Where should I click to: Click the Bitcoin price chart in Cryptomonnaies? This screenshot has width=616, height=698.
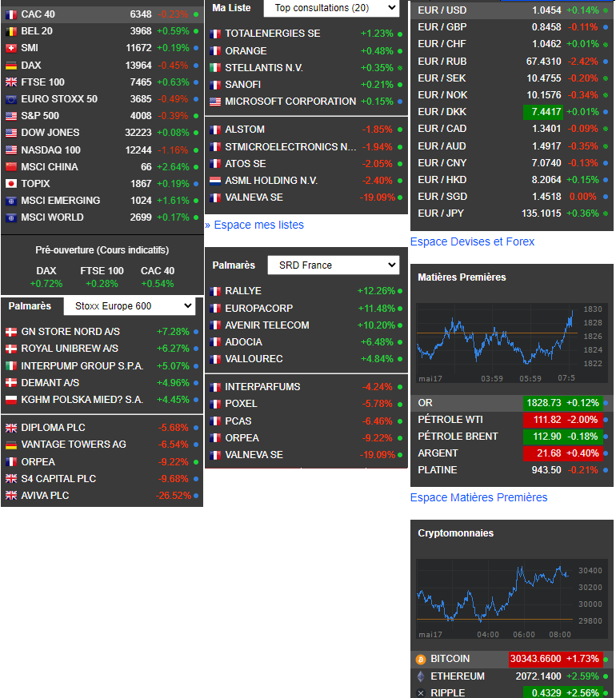[511, 599]
